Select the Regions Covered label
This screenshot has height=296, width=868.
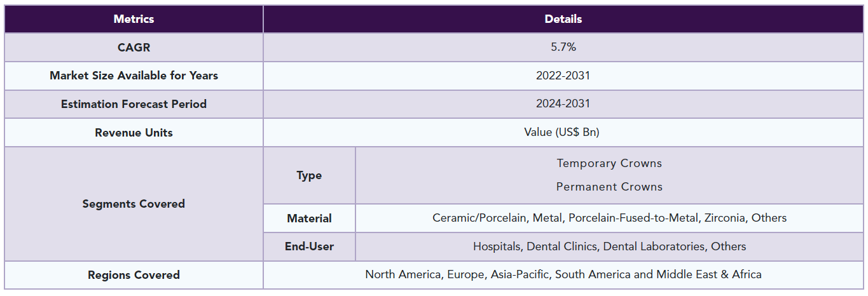pyautogui.click(x=134, y=275)
